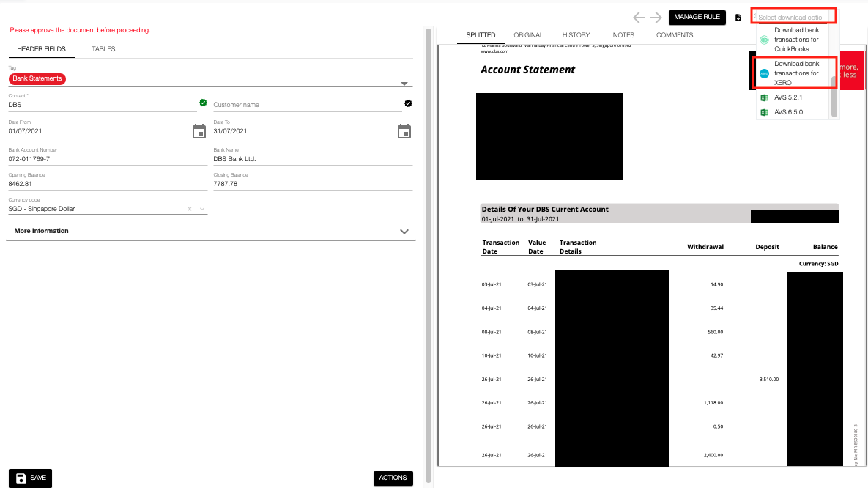Go to previous document with left arrow
Image resolution: width=868 pixels, height=488 pixels.
(638, 18)
